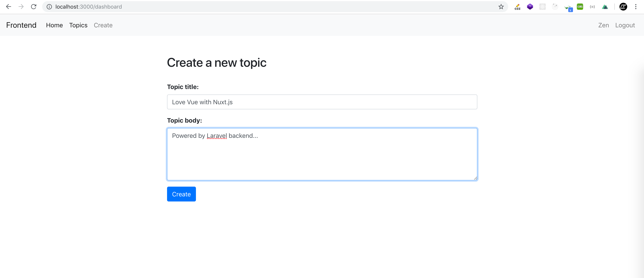644x278 pixels.
Task: Click the Frontend brand/logo text
Action: pos(21,25)
